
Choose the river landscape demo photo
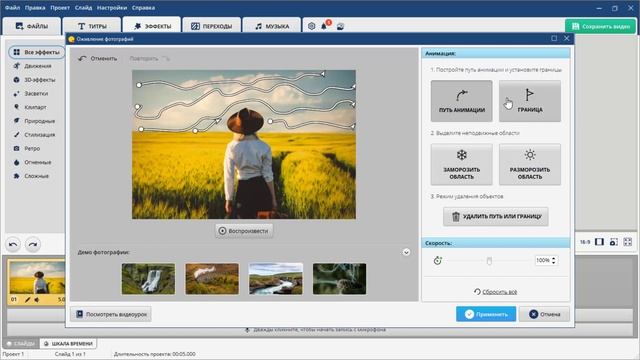276,279
